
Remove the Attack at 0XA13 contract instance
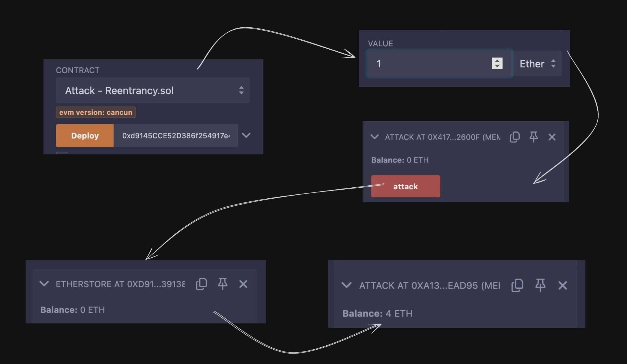[x=563, y=285]
